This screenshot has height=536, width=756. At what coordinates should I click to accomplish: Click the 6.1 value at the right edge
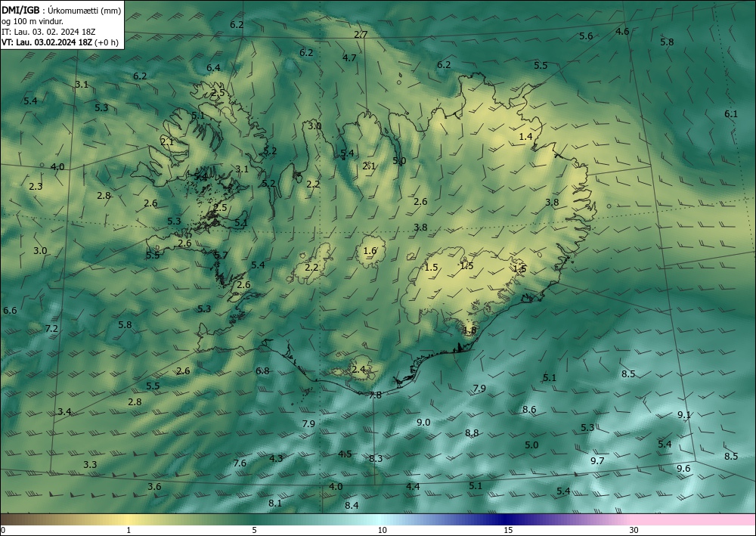[731, 113]
